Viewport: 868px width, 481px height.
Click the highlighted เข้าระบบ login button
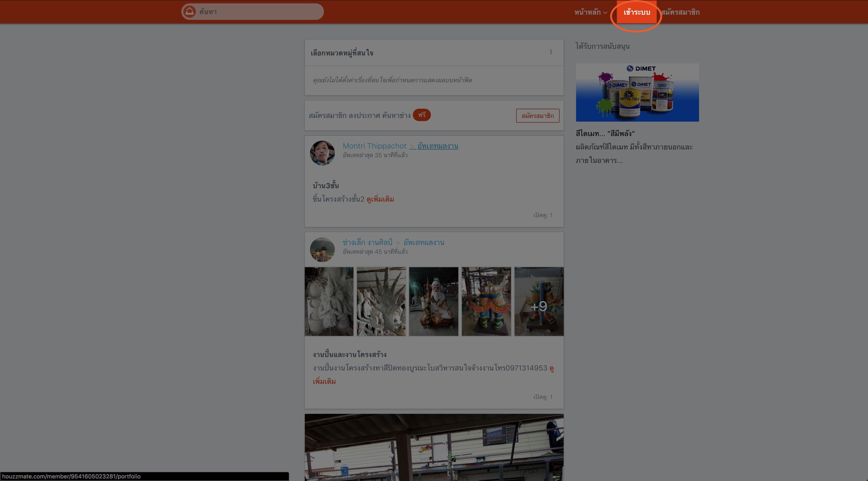636,12
